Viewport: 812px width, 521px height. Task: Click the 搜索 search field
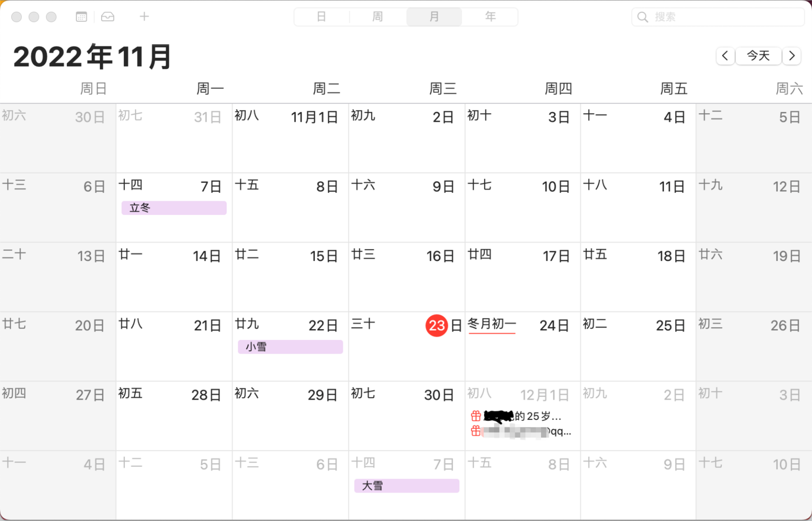click(x=723, y=17)
